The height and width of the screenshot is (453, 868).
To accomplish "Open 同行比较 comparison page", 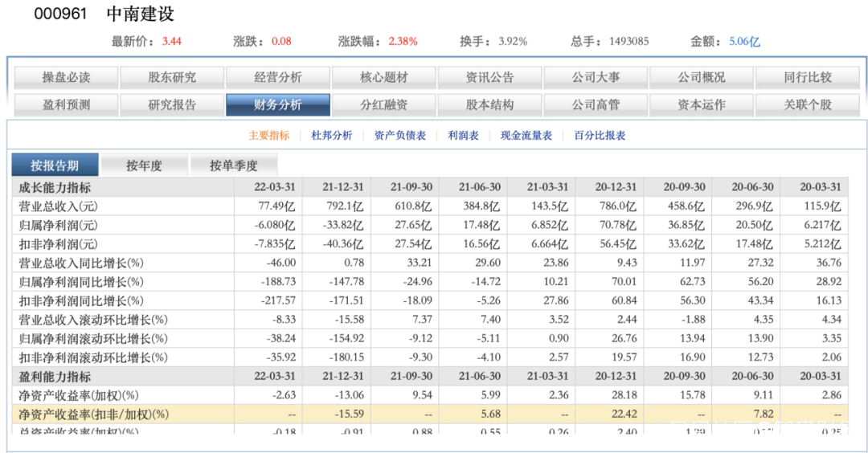I will 808,78.
